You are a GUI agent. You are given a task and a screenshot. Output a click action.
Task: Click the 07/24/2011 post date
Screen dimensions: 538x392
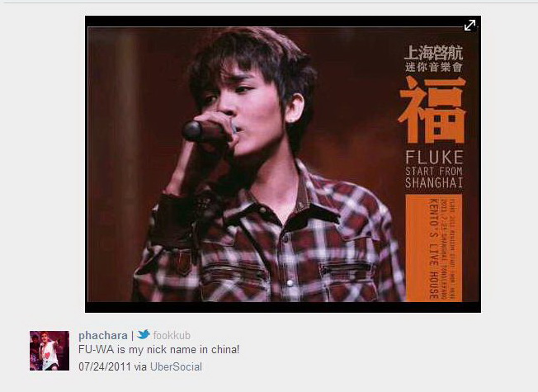coord(105,366)
